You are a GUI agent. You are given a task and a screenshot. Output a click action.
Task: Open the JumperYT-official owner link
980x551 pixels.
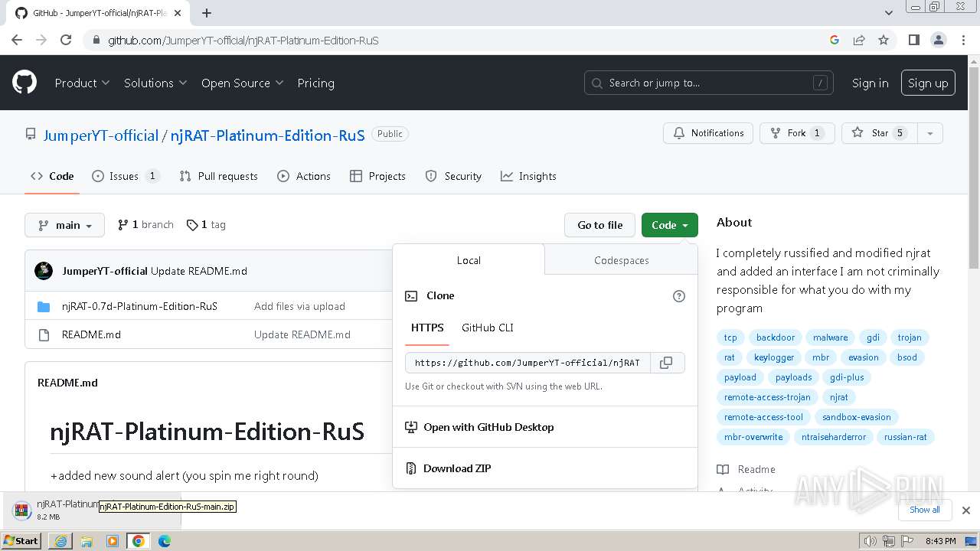[x=100, y=135]
